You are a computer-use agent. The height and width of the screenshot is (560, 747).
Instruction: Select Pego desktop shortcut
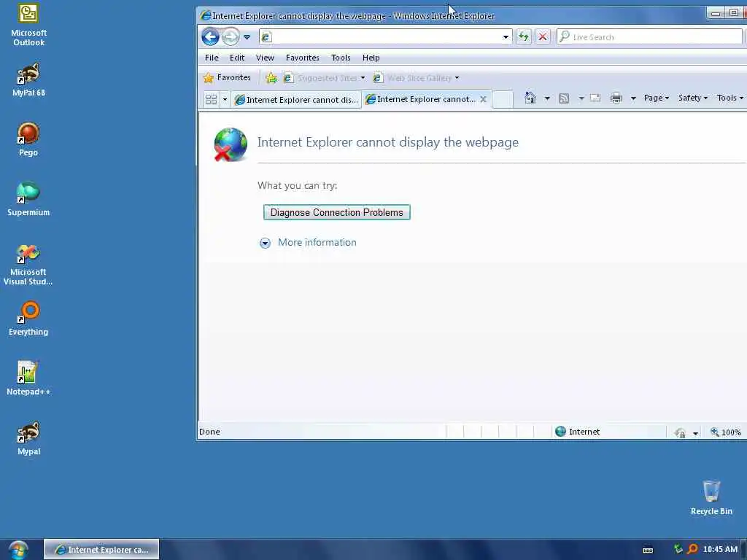click(x=28, y=139)
